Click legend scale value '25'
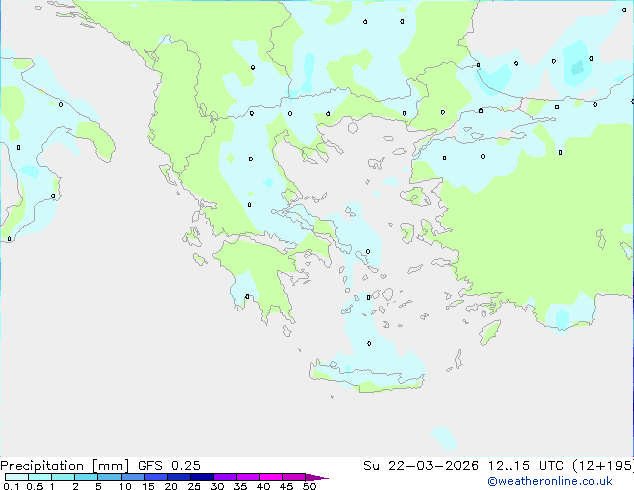The image size is (634, 490). 194,486
